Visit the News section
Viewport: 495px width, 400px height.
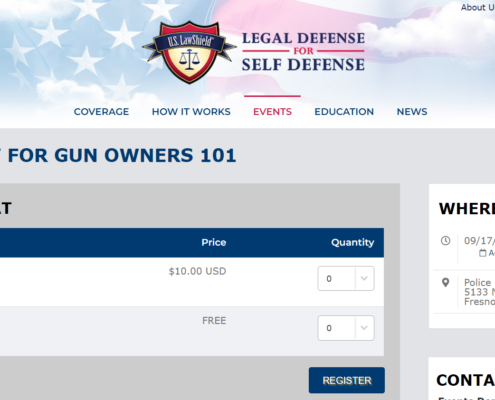[x=412, y=112]
